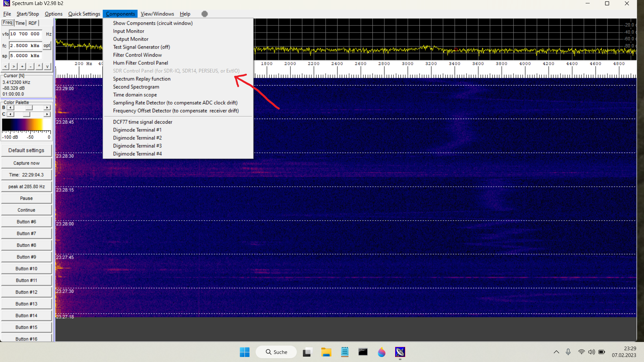
Task: Click the Default settings button
Action: point(26,150)
